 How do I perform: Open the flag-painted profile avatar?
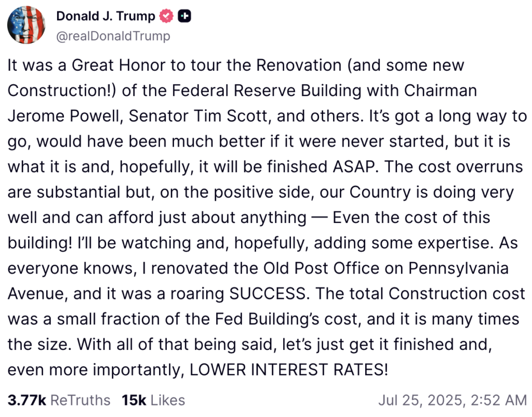tap(26, 25)
